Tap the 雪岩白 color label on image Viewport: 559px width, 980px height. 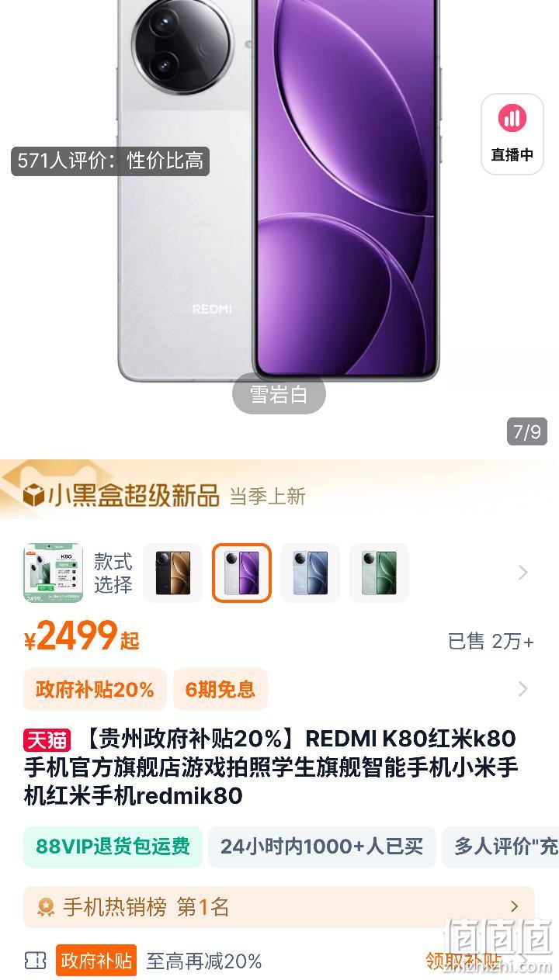click(x=279, y=394)
